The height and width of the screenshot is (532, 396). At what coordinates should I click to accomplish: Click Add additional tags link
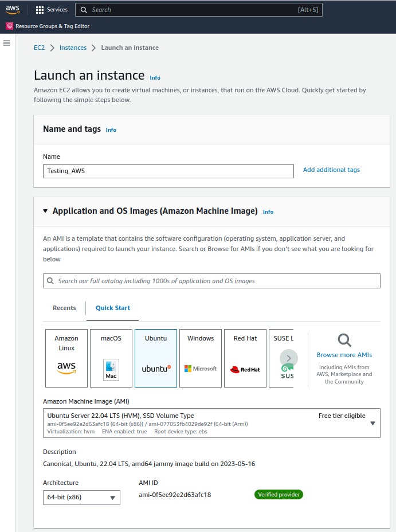pos(331,170)
